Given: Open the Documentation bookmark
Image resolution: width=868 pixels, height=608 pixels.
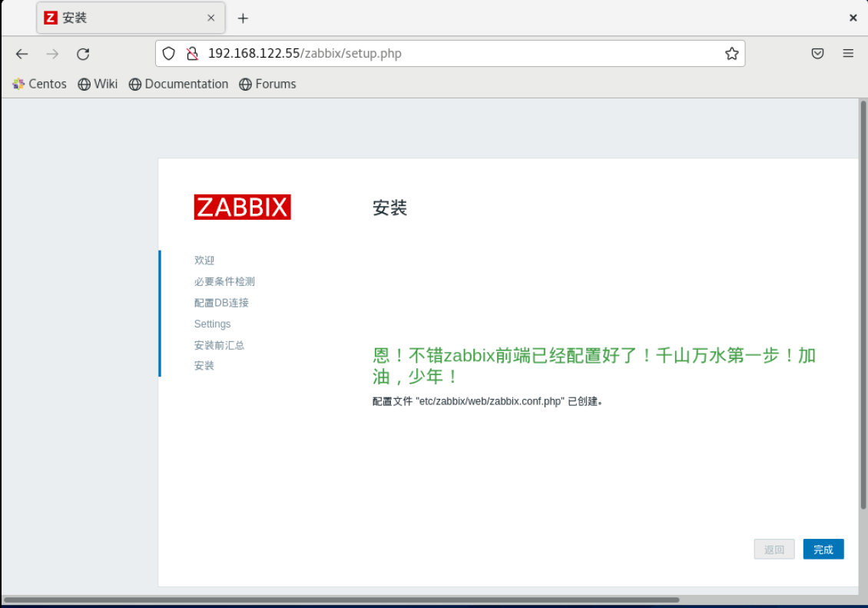Looking at the screenshot, I should [x=178, y=85].
